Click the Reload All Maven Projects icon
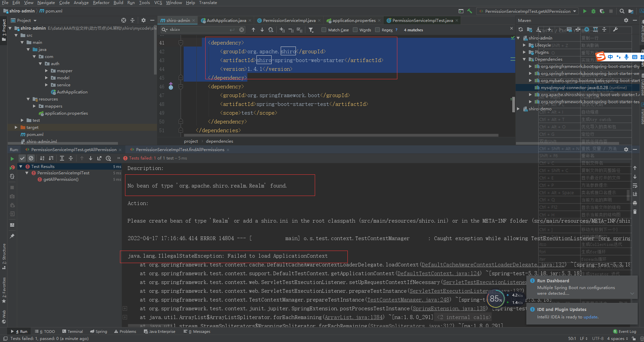The width and height of the screenshot is (644, 342). click(x=521, y=30)
